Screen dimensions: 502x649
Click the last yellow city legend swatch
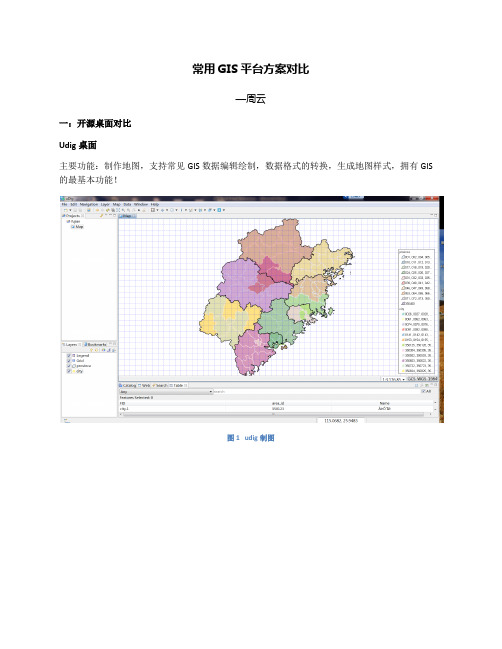click(x=402, y=371)
